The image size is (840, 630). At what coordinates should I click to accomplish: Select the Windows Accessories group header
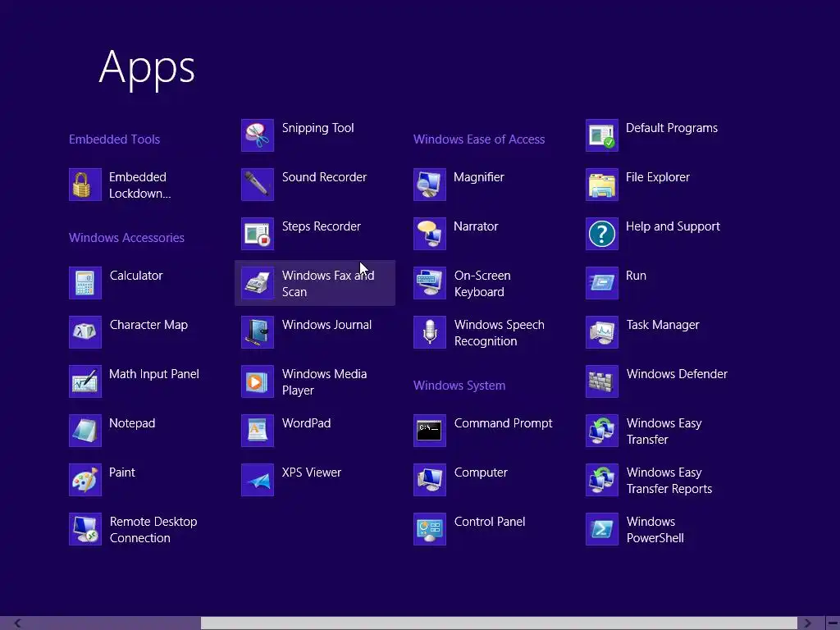tap(126, 238)
